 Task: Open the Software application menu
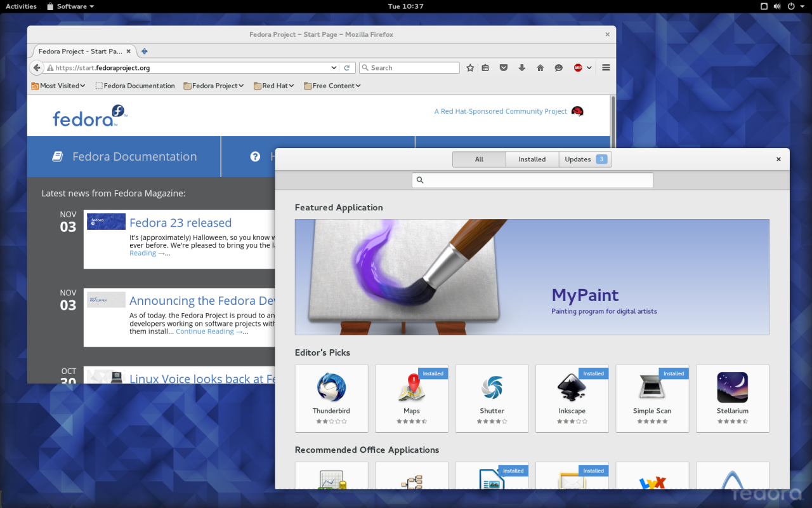pyautogui.click(x=71, y=6)
